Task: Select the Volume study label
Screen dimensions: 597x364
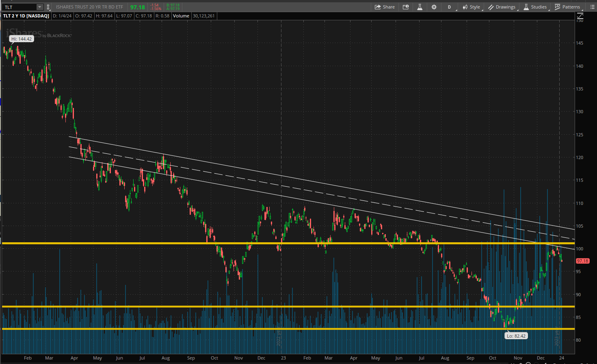Action: 181,16
